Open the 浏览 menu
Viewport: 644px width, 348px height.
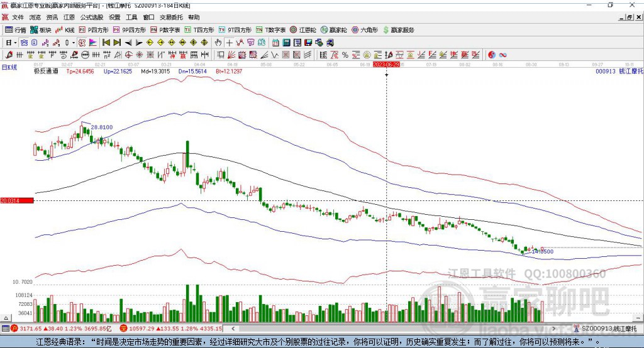[x=35, y=17]
